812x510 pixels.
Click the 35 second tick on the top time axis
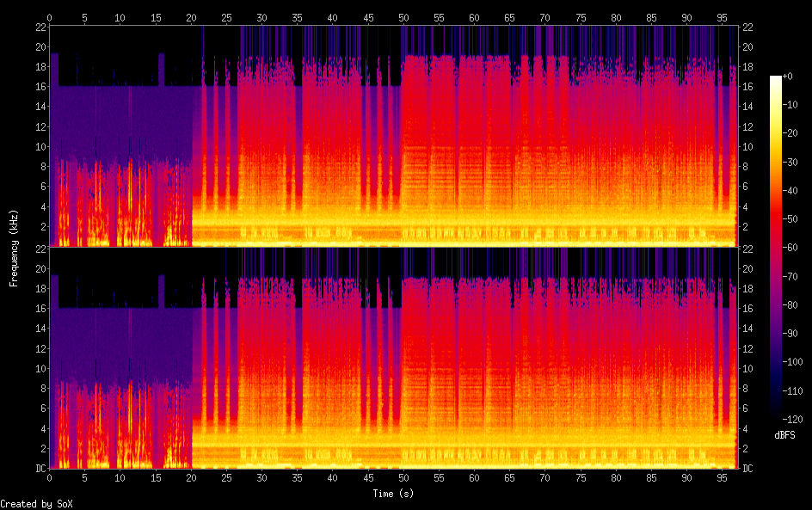pos(297,17)
